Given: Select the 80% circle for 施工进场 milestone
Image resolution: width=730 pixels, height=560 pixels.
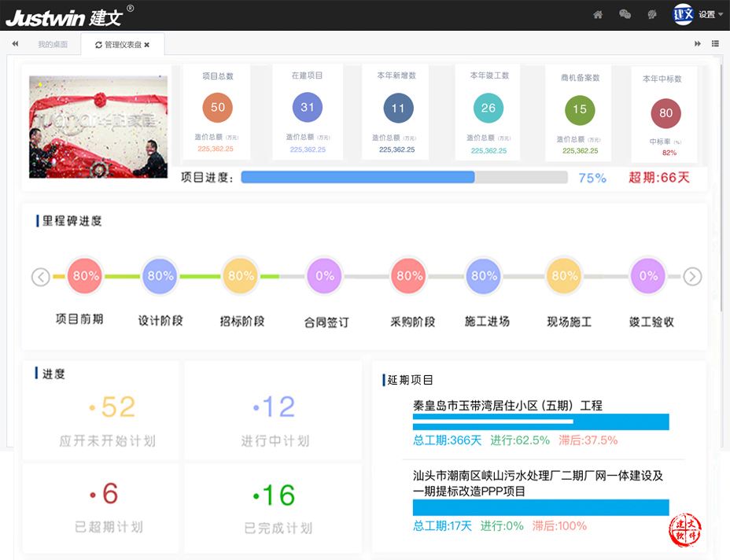Looking at the screenshot, I should pos(483,276).
